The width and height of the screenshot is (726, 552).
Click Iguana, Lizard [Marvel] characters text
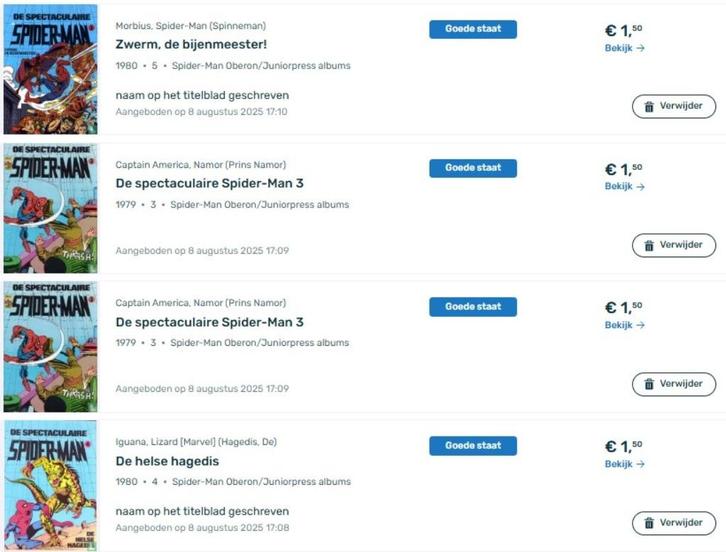point(195,442)
